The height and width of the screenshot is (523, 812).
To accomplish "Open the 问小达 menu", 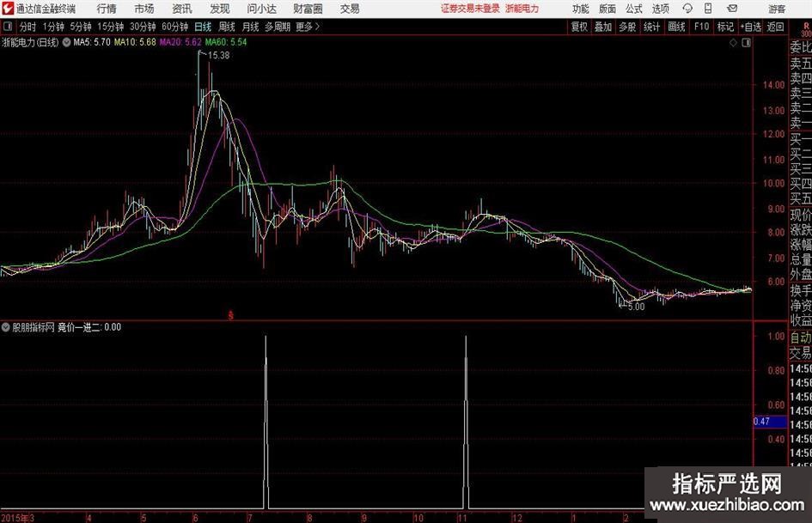I will 261,9.
